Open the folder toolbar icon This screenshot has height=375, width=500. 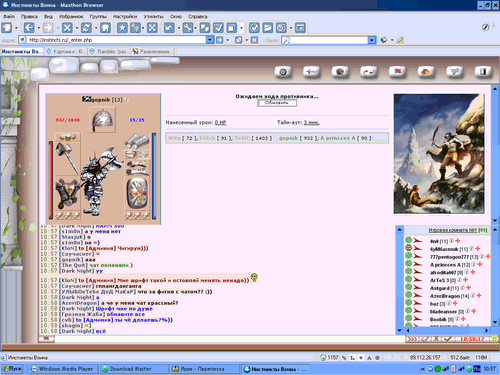(x=268, y=28)
